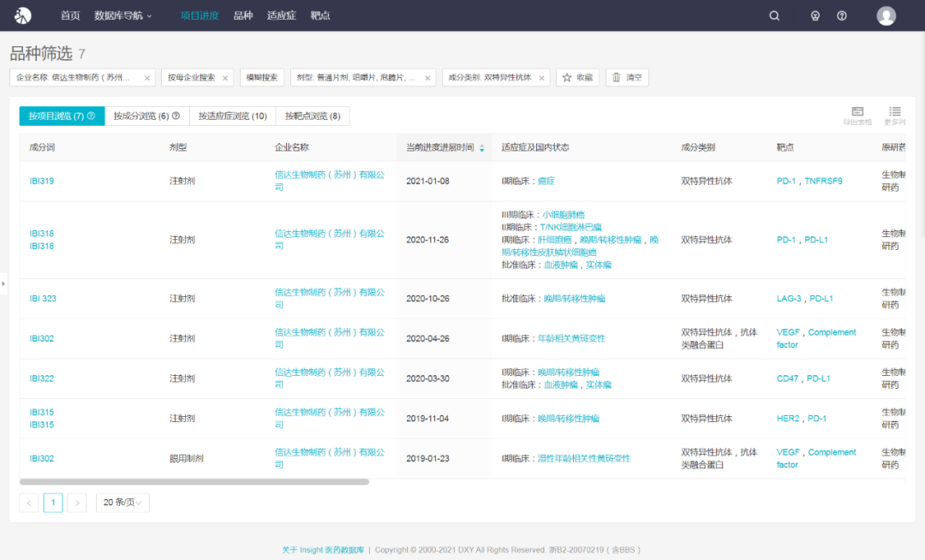Image resolution: width=925 pixels, height=560 pixels.
Task: Open 适应症 in the navbar
Action: click(282, 15)
